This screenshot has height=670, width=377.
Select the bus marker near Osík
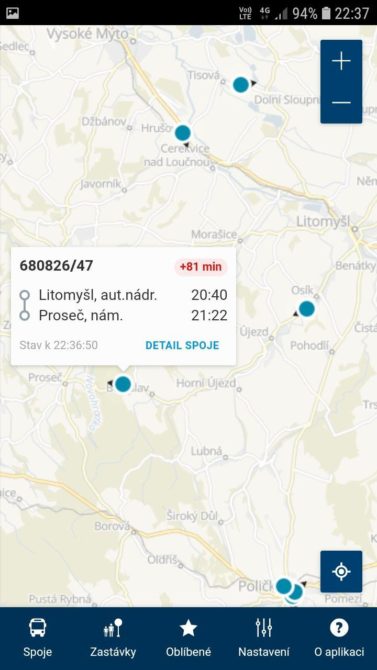[x=306, y=309]
